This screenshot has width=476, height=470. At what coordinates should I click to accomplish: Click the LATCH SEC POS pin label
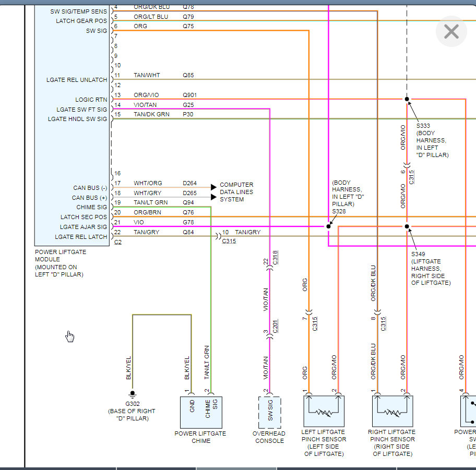[84, 217]
